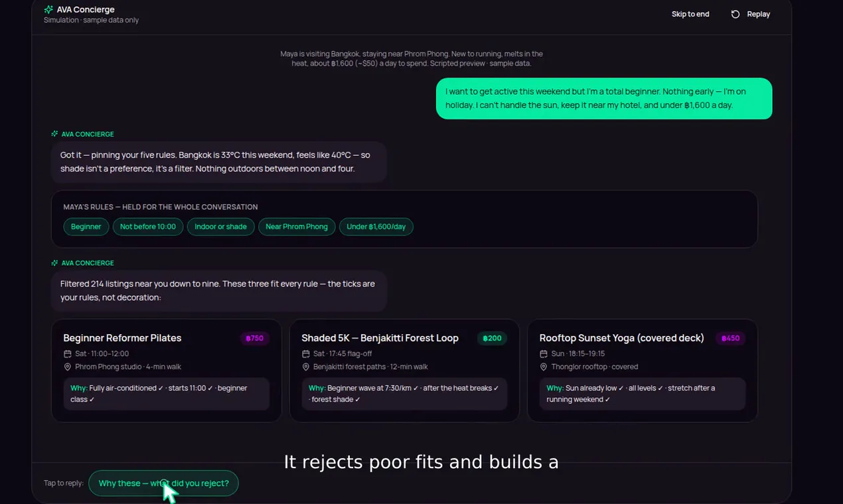This screenshot has height=504, width=843.
Task: Click Maya's green message bubble
Action: tap(604, 99)
